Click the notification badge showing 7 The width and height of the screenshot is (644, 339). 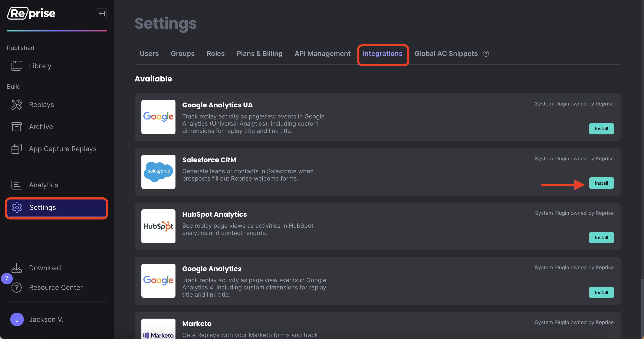pyautogui.click(x=7, y=279)
